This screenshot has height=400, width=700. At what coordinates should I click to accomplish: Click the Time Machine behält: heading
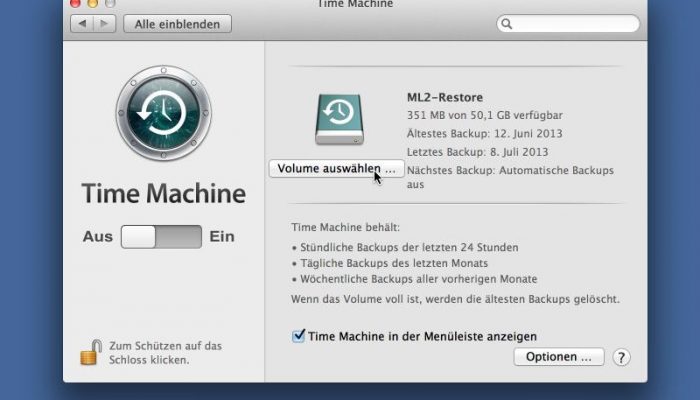pyautogui.click(x=346, y=227)
